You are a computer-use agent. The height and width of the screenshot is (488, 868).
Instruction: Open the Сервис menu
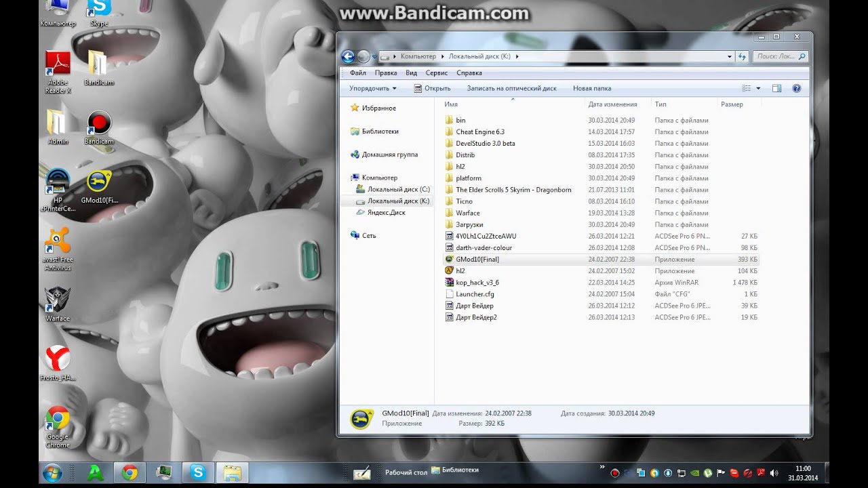pyautogui.click(x=437, y=73)
